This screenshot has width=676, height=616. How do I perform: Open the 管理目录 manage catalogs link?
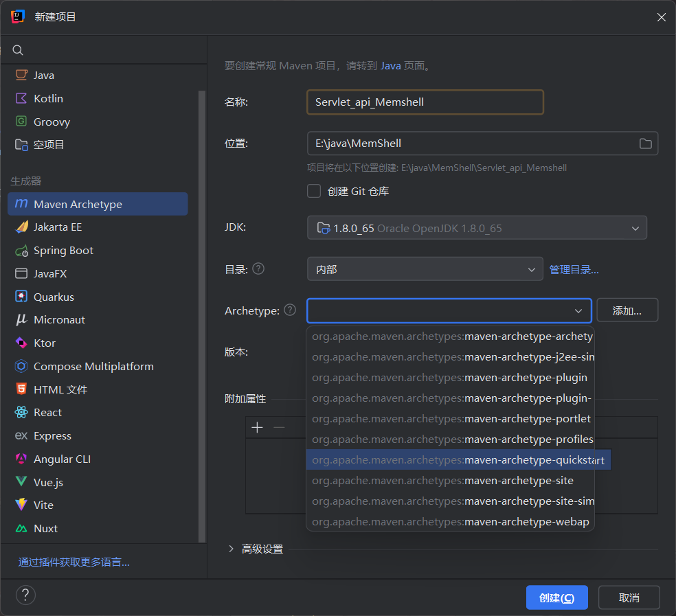pyautogui.click(x=574, y=270)
